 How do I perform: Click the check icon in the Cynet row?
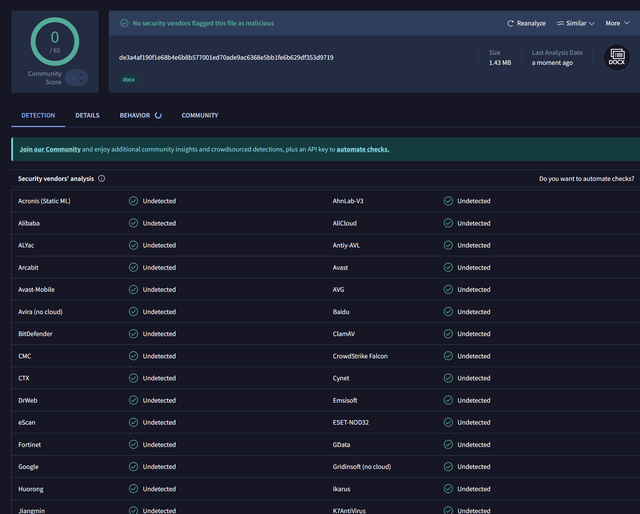tap(448, 378)
